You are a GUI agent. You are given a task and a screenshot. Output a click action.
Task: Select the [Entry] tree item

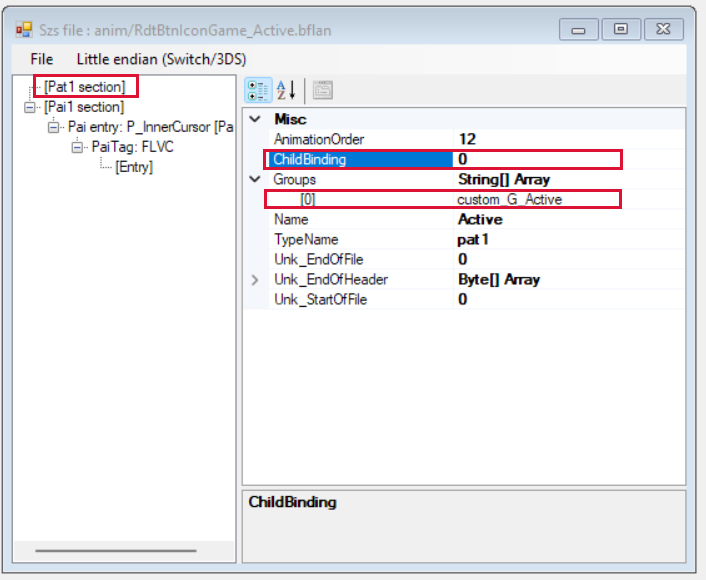pyautogui.click(x=134, y=167)
